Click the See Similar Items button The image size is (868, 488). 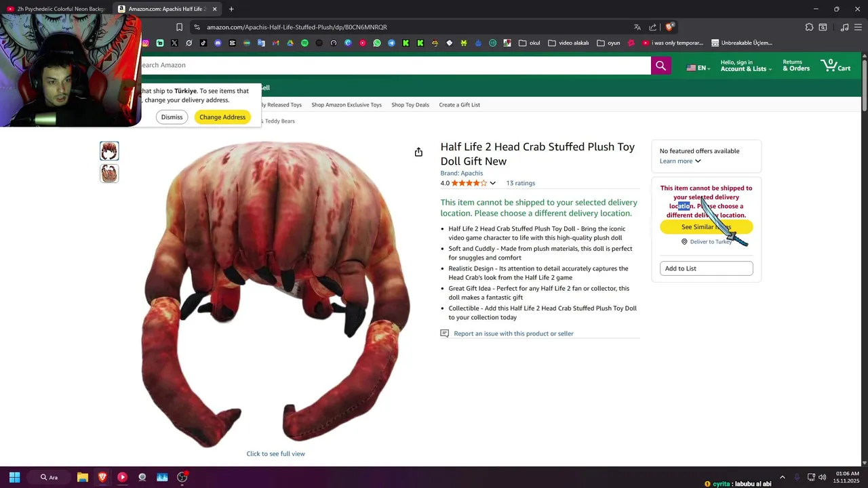pos(707,227)
